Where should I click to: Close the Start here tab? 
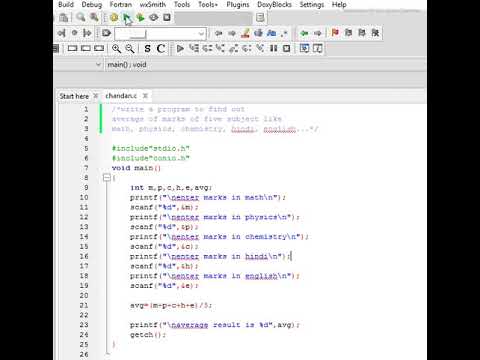click(96, 96)
